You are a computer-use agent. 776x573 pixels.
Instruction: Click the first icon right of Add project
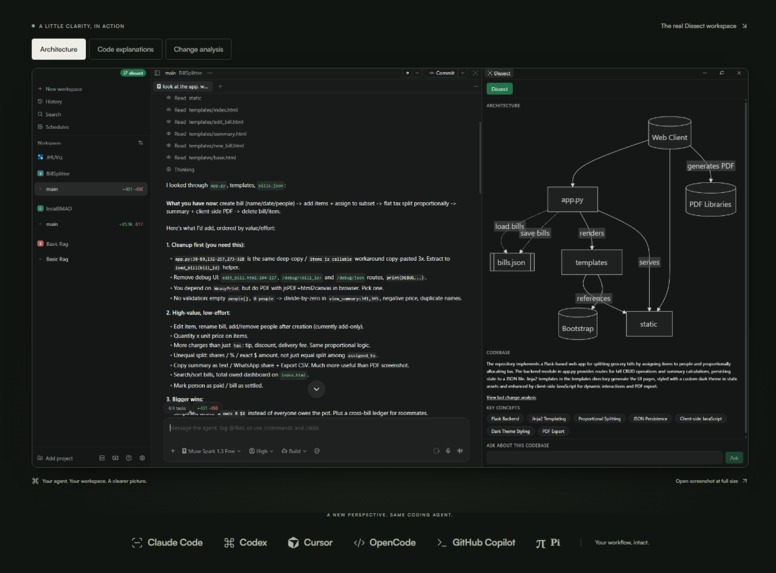102,458
